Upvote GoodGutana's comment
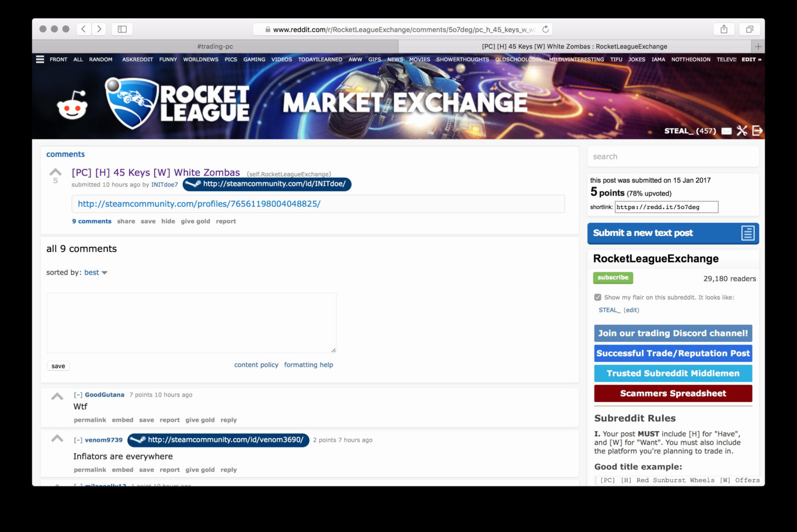The width and height of the screenshot is (797, 532). pyautogui.click(x=57, y=395)
